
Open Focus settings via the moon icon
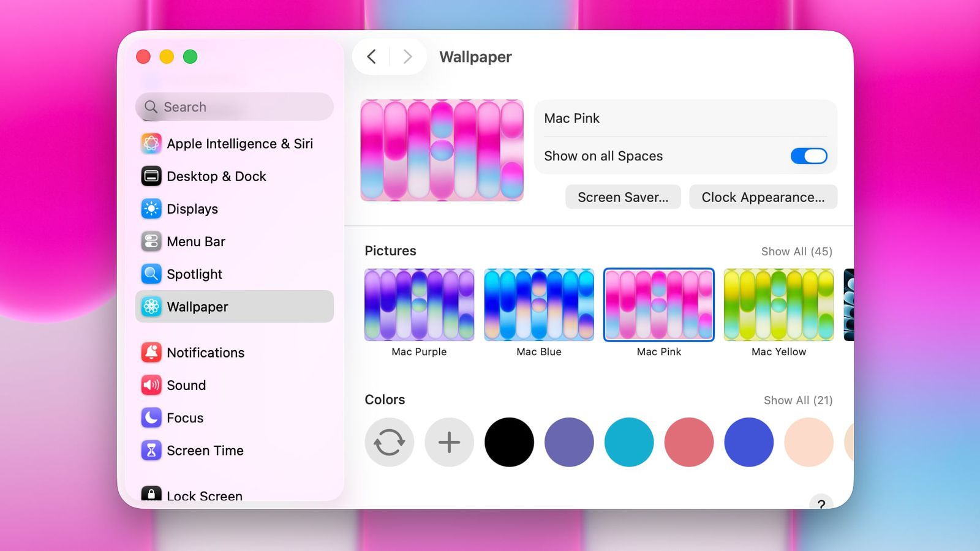pos(151,418)
